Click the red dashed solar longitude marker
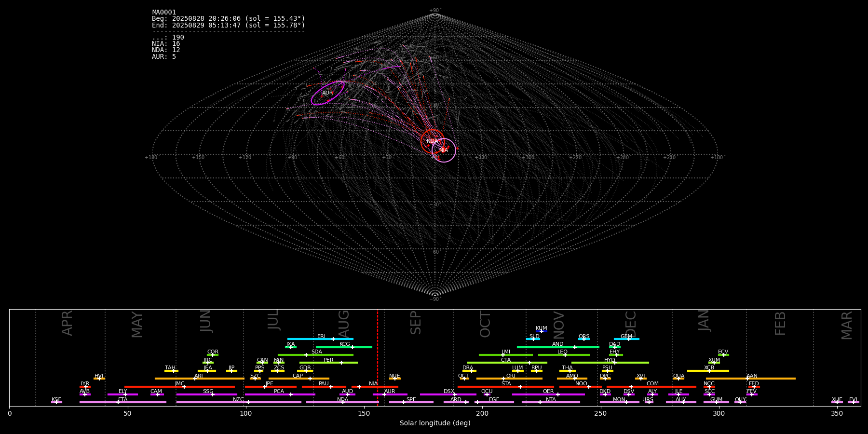Image resolution: width=868 pixels, height=434 pixels. (x=378, y=357)
